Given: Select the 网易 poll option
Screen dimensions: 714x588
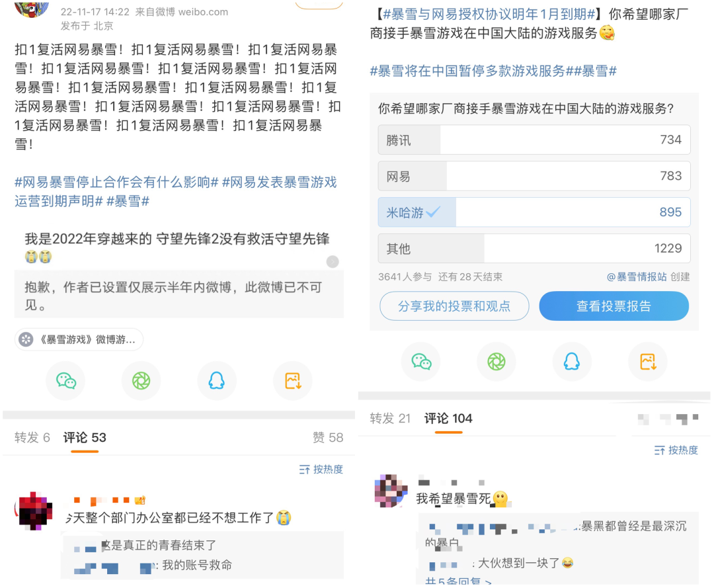Looking at the screenshot, I should (534, 176).
